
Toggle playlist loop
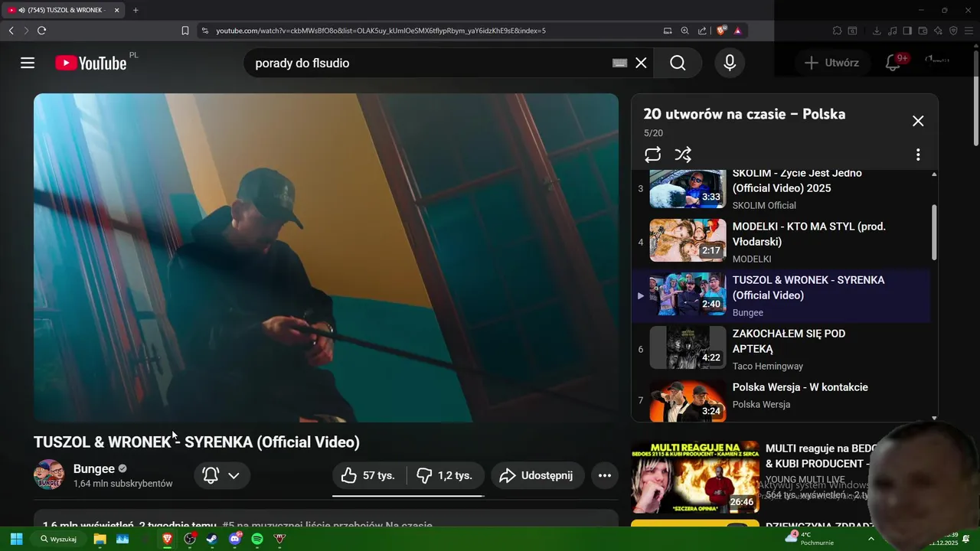tap(652, 155)
